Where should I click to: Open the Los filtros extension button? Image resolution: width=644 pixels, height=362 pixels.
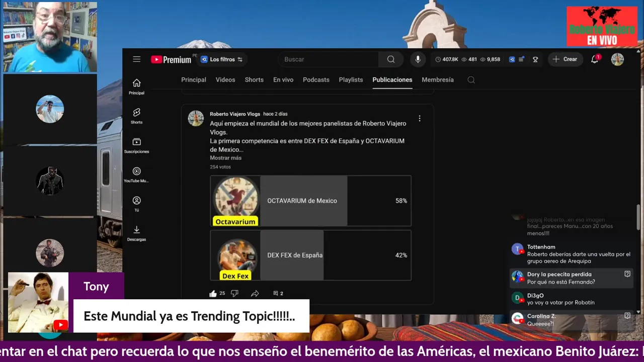point(221,59)
